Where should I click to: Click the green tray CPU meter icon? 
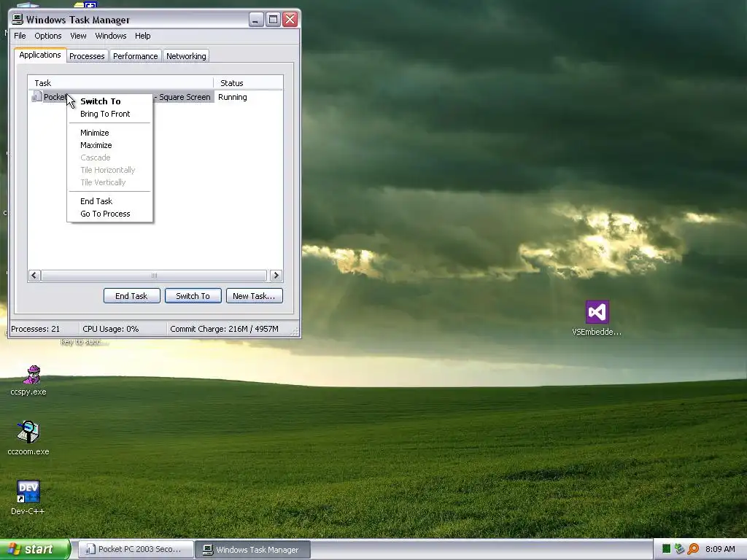click(666, 549)
